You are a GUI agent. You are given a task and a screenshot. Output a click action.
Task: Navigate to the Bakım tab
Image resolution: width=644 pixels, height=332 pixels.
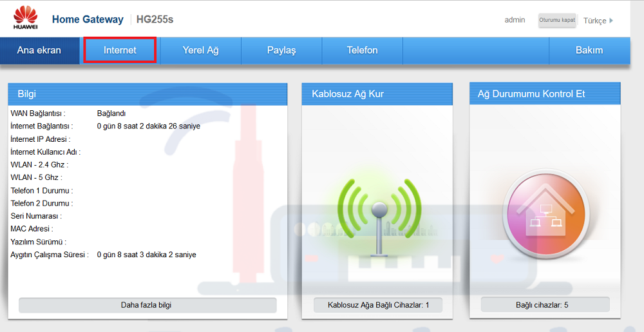tap(589, 50)
